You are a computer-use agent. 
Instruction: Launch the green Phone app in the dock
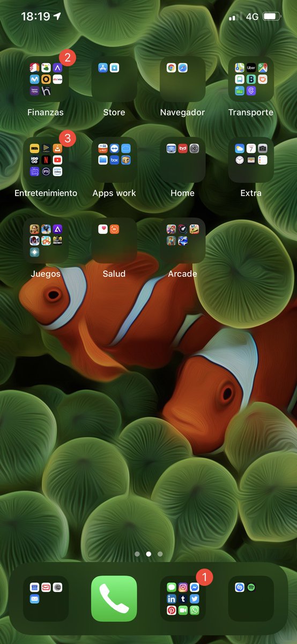(x=114, y=598)
